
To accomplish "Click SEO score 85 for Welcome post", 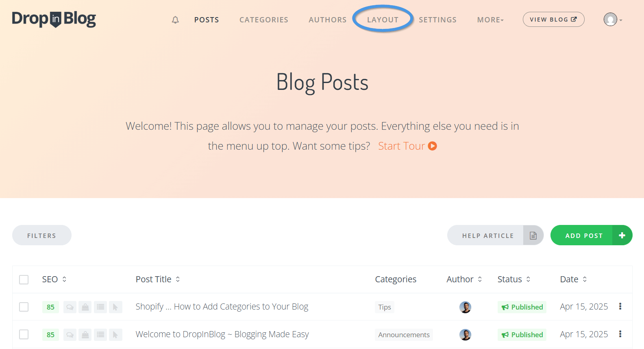I will (50, 335).
